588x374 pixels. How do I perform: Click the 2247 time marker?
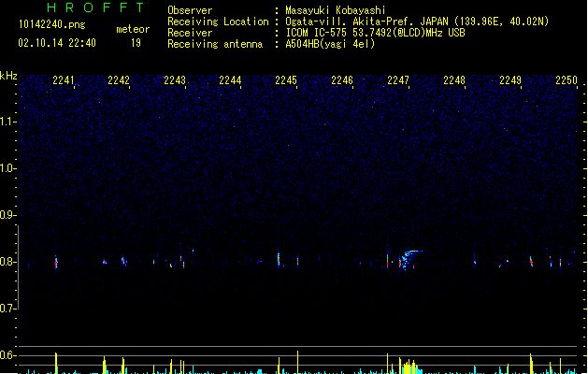[x=398, y=80]
